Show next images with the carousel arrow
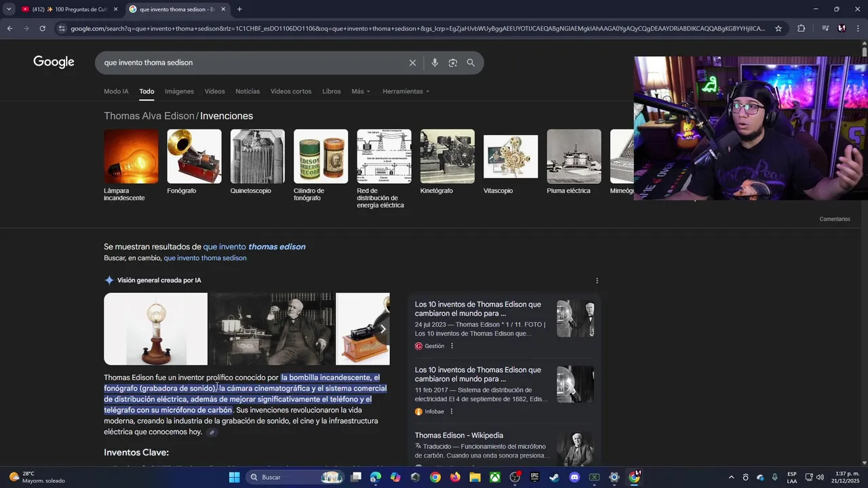Viewport: 868px width, 488px height. [382, 329]
